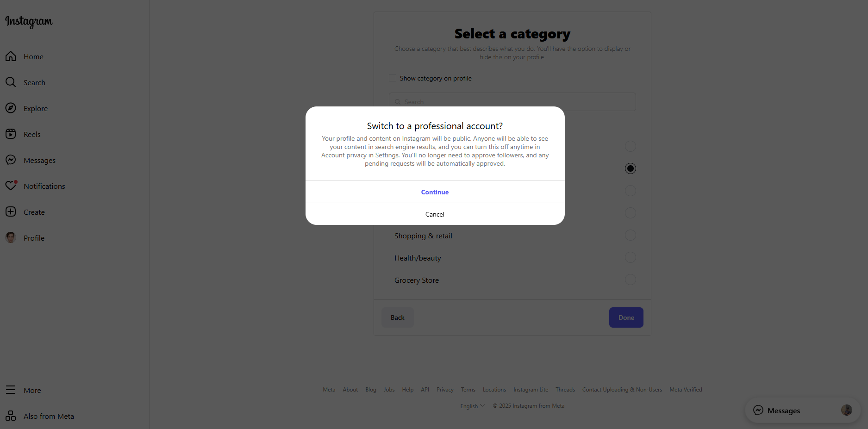Open Explore compass icon
Viewport: 868px width, 429px height.
coord(11,108)
